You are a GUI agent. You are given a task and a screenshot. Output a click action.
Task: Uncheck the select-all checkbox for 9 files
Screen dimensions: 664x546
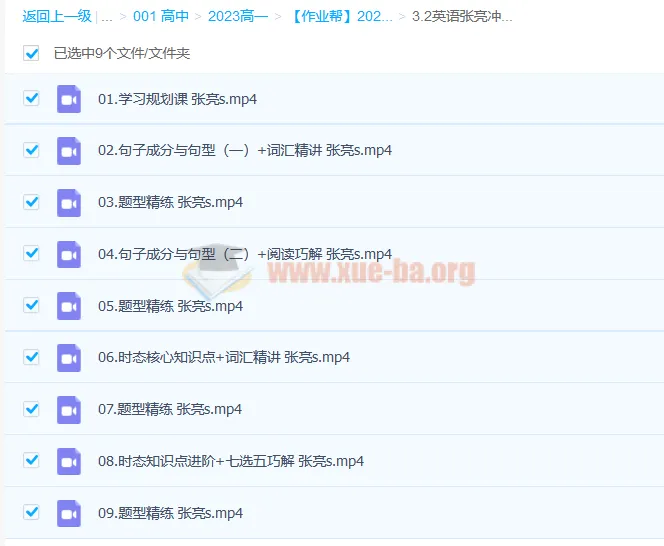31,53
